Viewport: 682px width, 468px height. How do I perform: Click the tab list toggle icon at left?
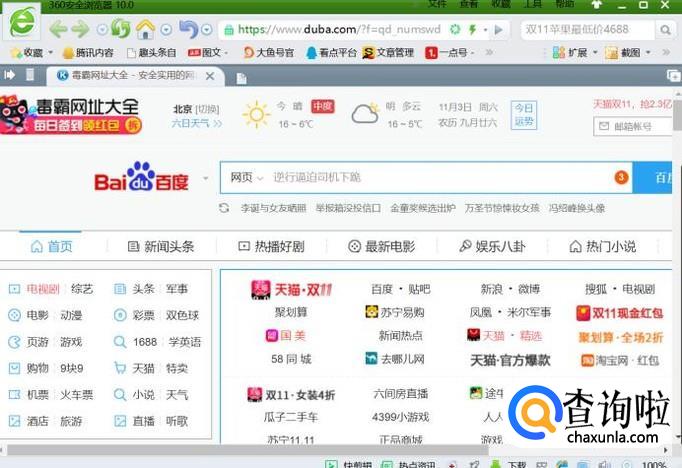pyautogui.click(x=9, y=75)
